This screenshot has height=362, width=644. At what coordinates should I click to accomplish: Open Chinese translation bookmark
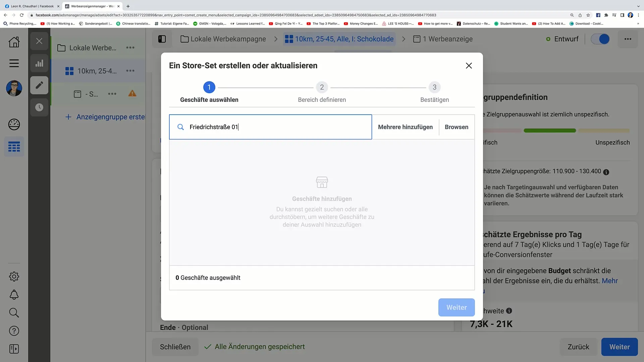click(x=133, y=24)
